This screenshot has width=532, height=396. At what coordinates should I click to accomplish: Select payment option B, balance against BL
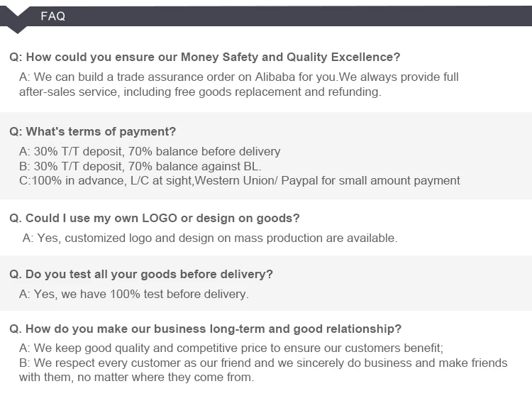click(140, 166)
